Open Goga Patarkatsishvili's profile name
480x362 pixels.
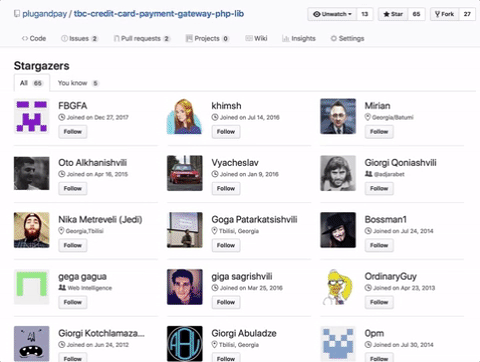(x=254, y=219)
